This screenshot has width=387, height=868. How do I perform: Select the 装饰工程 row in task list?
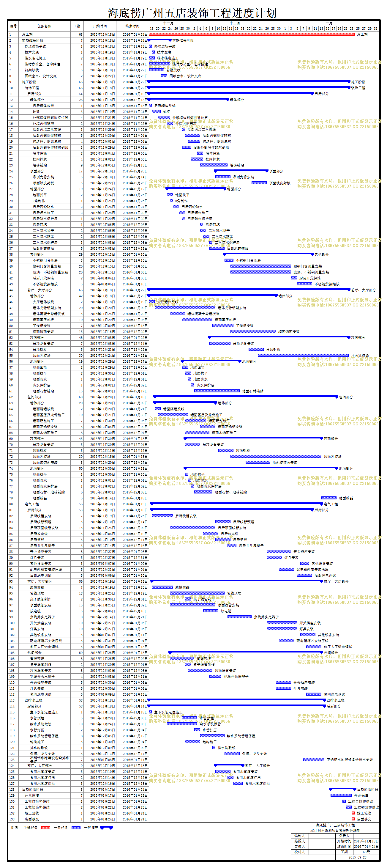pyautogui.click(x=32, y=88)
